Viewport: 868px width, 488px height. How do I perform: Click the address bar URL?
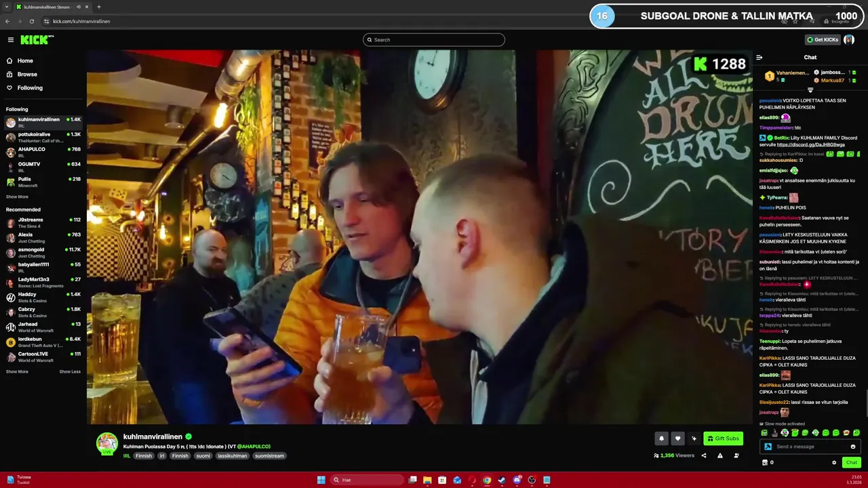[81, 21]
